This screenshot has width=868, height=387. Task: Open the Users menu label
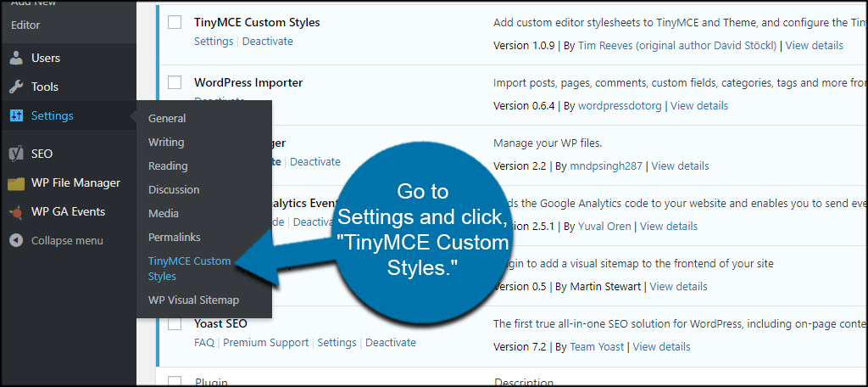coord(46,58)
